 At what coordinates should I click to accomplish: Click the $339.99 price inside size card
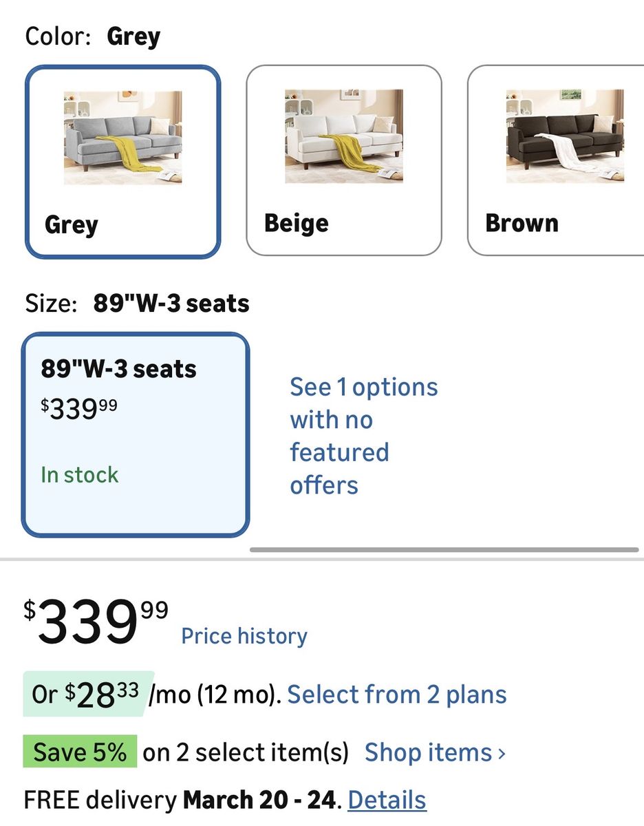pyautogui.click(x=79, y=409)
